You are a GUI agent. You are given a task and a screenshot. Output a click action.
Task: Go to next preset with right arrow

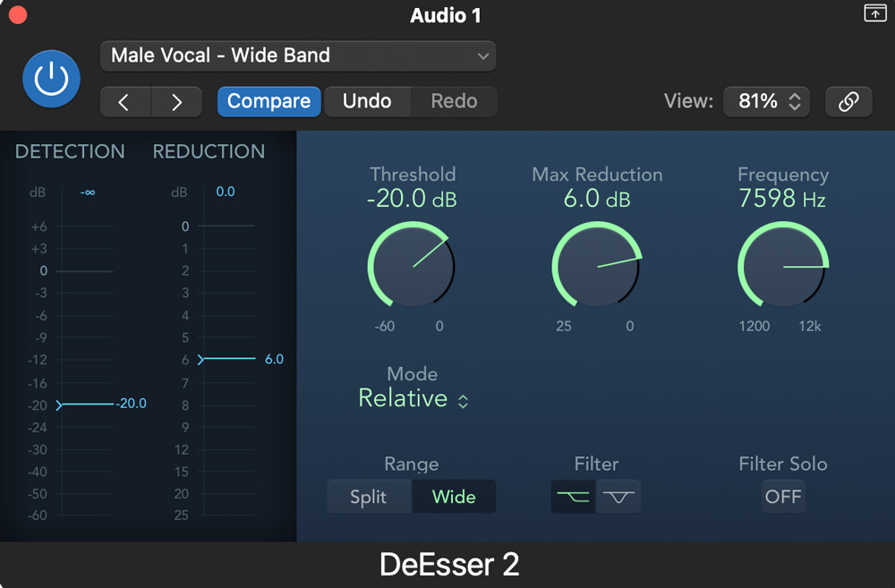pos(176,102)
